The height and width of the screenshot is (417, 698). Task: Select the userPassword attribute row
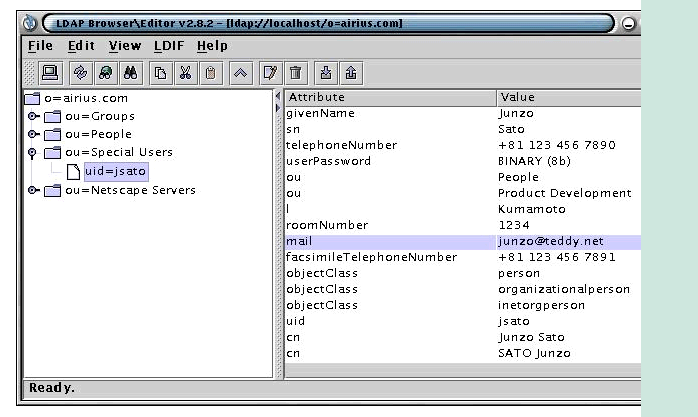pos(463,162)
